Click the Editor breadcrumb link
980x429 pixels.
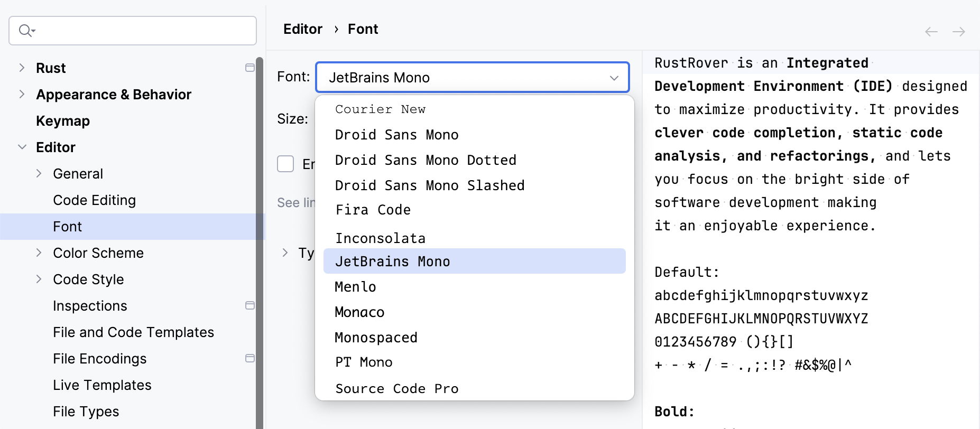(x=302, y=29)
